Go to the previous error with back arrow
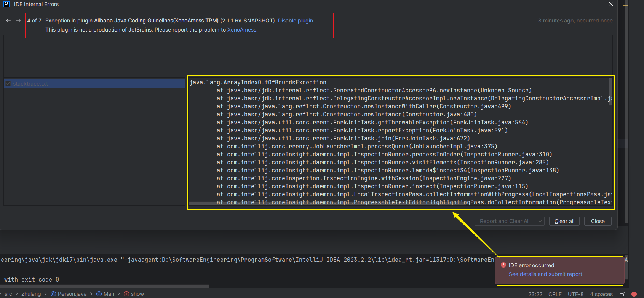 tap(8, 21)
